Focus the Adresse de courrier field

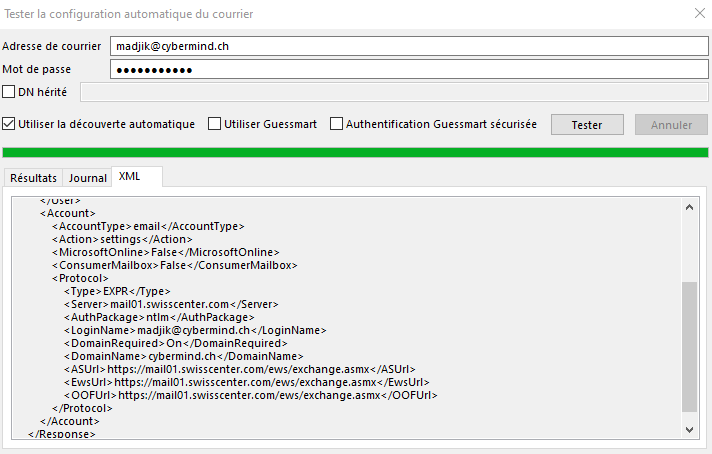click(x=408, y=46)
